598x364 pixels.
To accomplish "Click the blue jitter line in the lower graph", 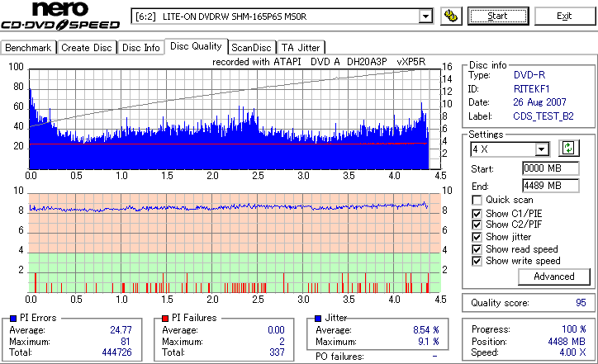I will click(x=229, y=207).
